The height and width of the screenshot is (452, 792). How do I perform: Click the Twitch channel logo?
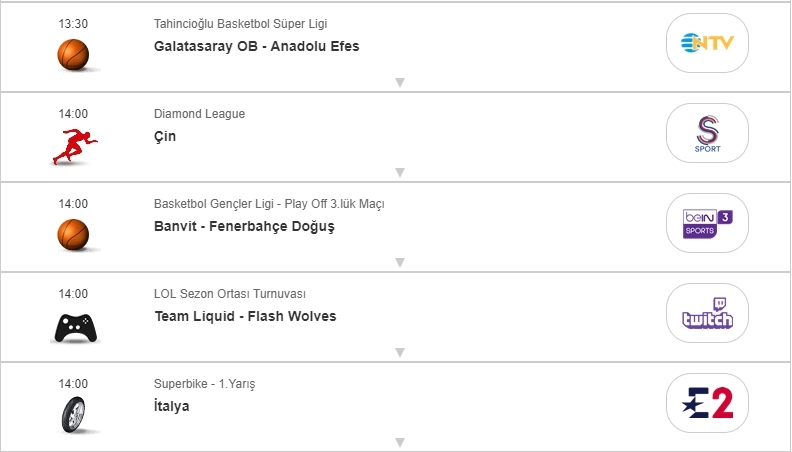coord(707,313)
